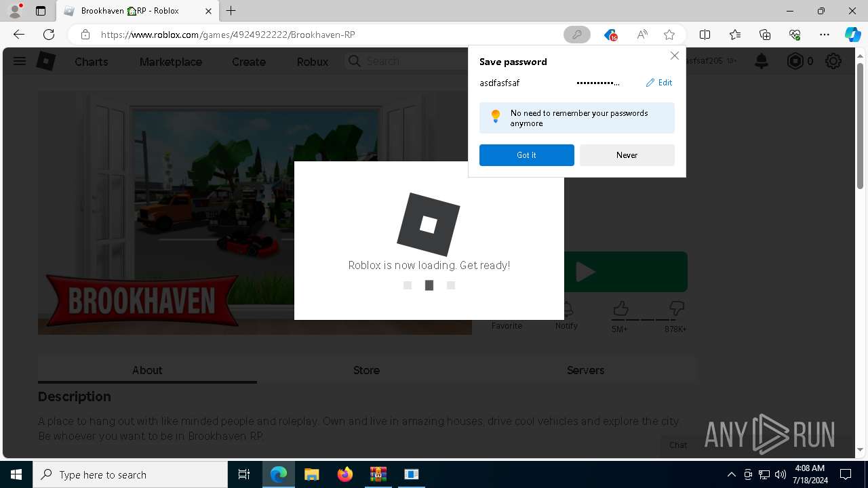The width and height of the screenshot is (868, 488).
Task: Edit the saved password entry
Action: click(659, 83)
